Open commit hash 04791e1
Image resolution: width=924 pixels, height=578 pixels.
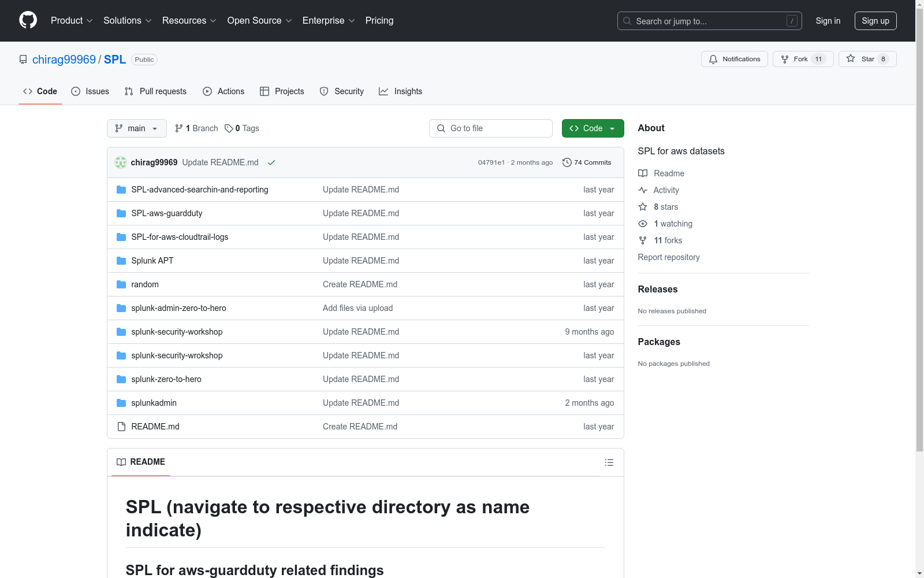point(491,162)
